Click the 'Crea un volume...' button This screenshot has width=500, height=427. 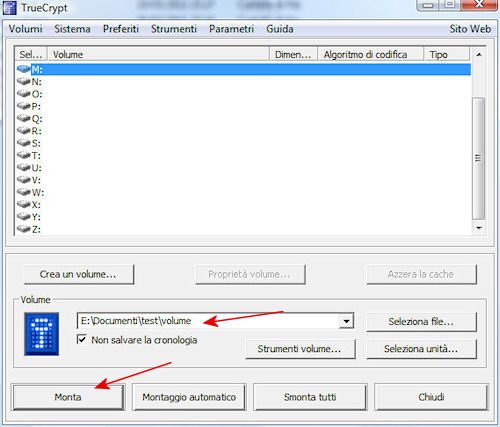79,274
